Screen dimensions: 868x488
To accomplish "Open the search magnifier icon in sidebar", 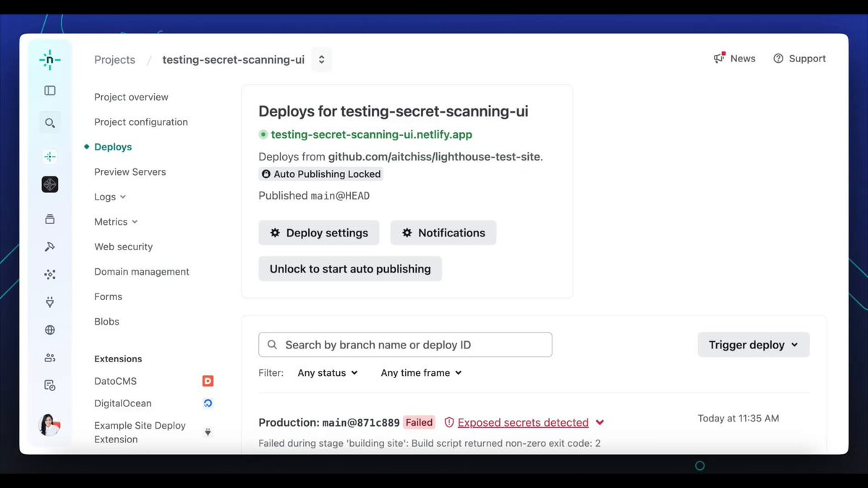I will coord(50,123).
